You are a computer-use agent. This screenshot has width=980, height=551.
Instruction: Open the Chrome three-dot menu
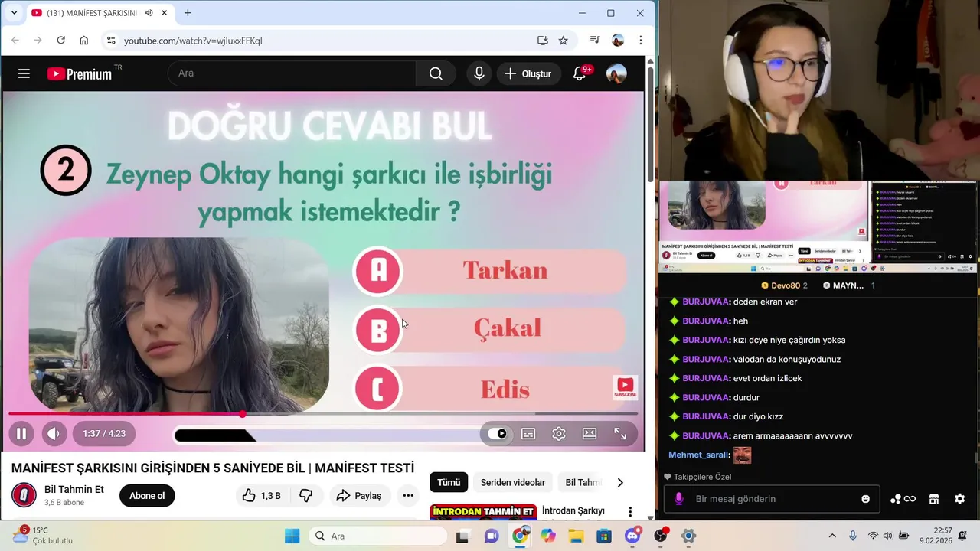[641, 41]
